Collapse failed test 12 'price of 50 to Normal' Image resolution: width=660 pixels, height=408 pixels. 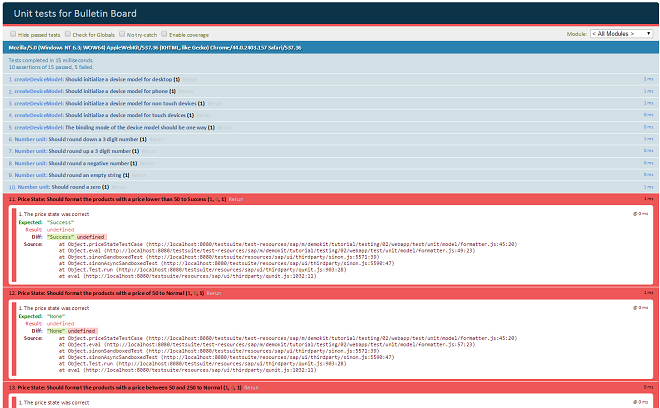100,293
